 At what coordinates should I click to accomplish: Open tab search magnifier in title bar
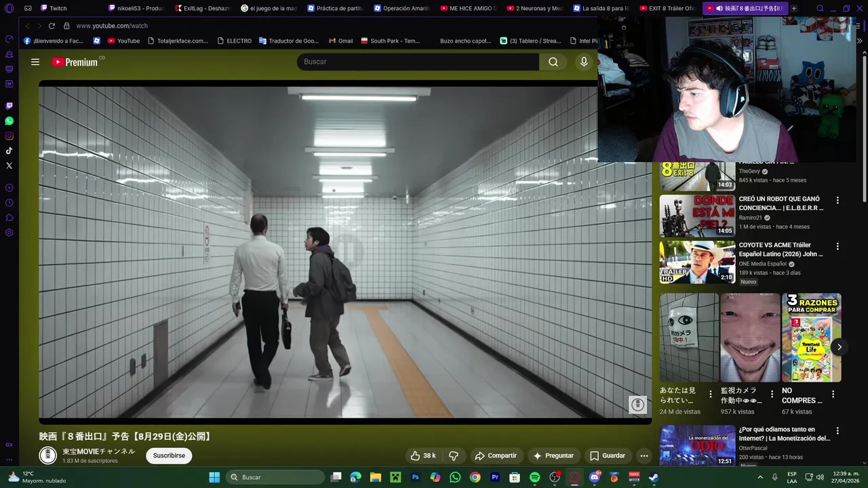point(820,8)
